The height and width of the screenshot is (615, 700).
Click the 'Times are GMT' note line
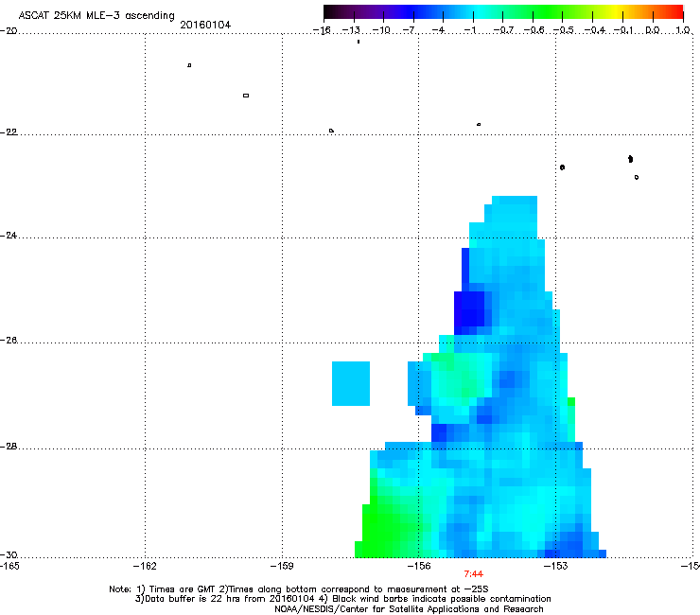(299, 589)
